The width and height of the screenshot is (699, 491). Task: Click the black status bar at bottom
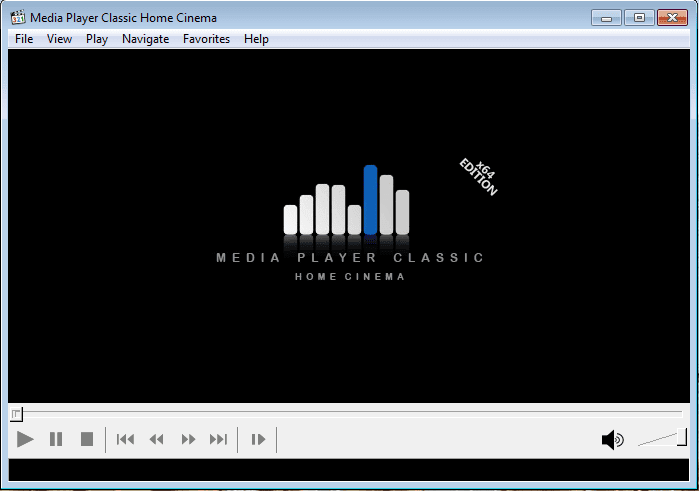[349, 470]
